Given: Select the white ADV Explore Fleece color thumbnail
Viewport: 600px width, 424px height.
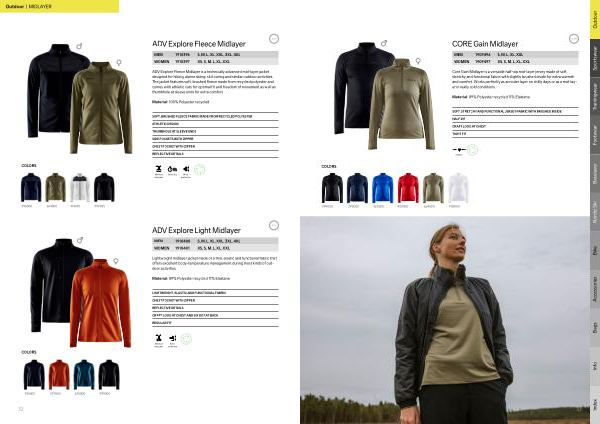Looking at the screenshot, I should [80, 188].
